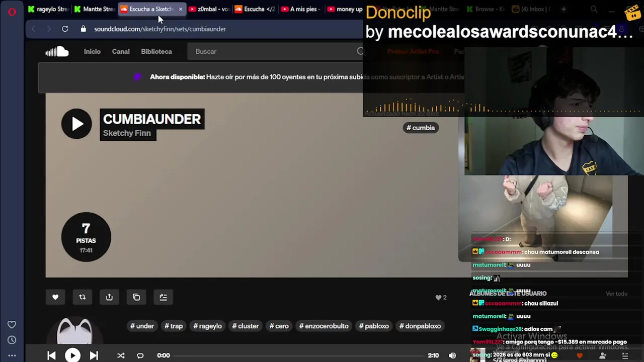Image resolution: width=644 pixels, height=362 pixels.
Task: Open the # cero tag
Action: pos(279,326)
